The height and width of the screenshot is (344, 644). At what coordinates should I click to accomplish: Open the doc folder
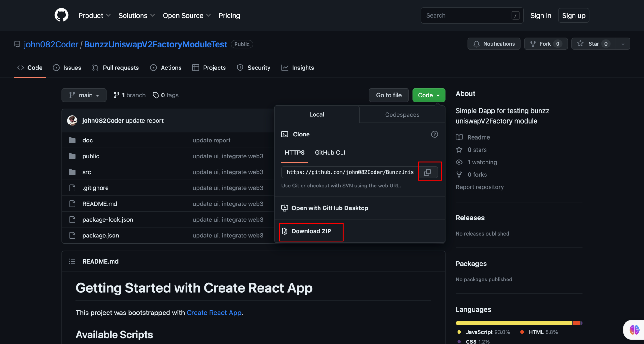(x=87, y=140)
